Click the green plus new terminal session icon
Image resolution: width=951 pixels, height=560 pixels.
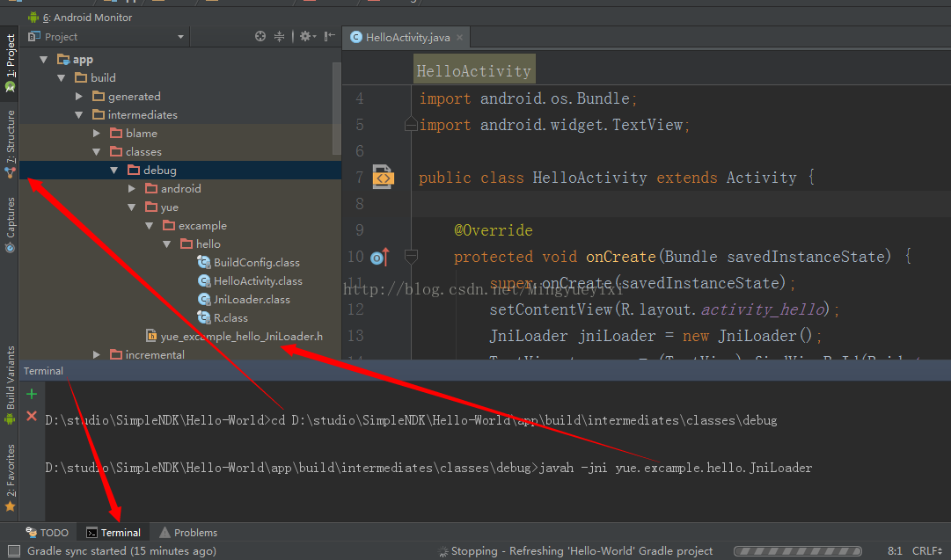(32, 394)
